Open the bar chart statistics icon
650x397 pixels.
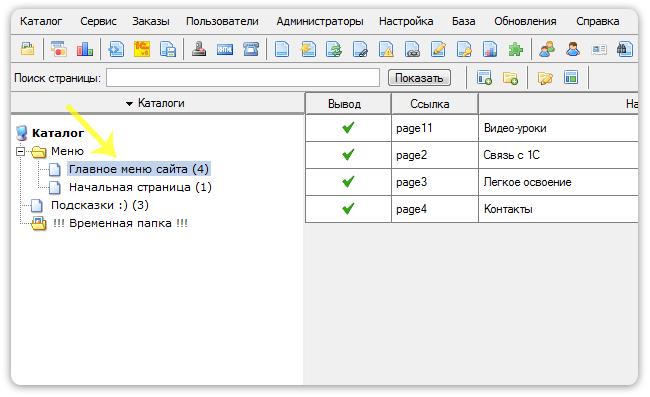85,49
